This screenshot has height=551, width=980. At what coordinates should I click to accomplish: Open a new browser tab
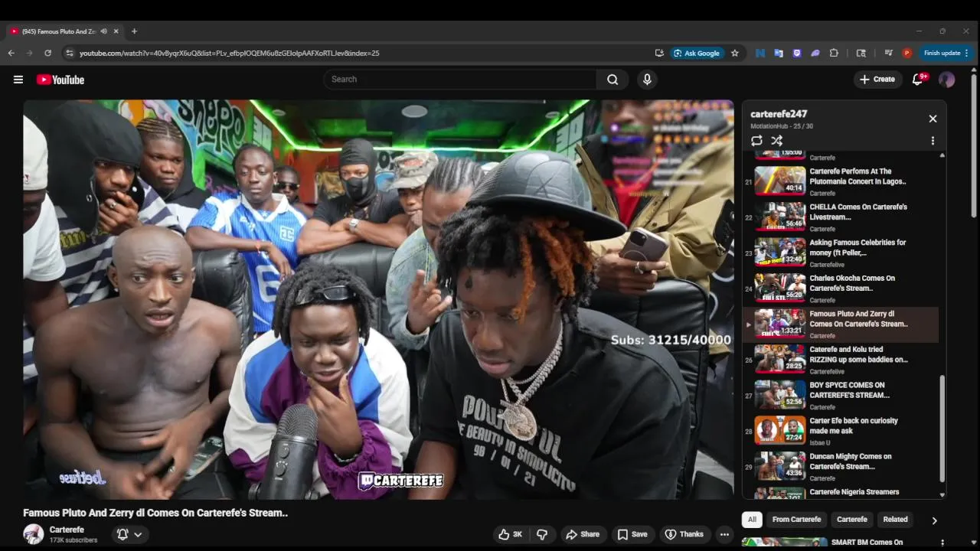134,31
